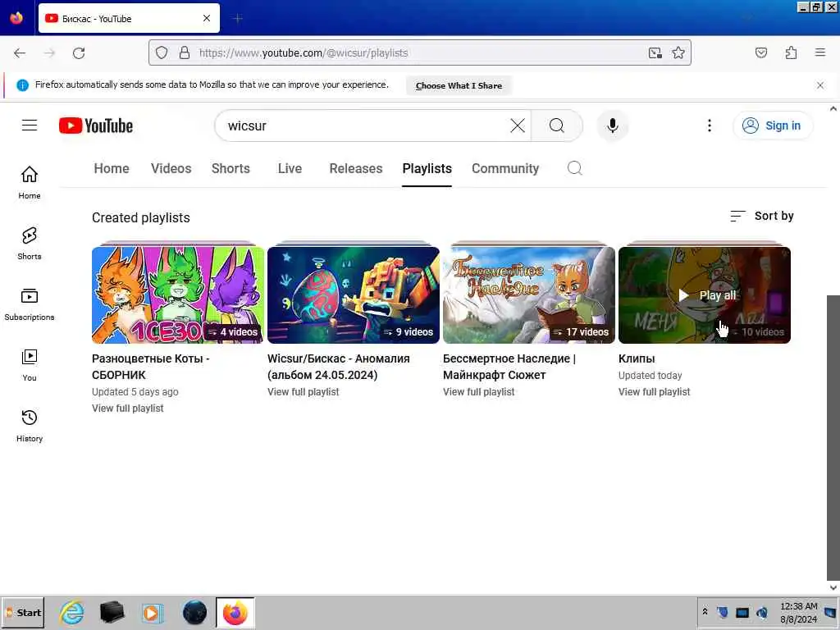
Task: Dismiss the Firefox data notification bar
Action: [x=820, y=85]
